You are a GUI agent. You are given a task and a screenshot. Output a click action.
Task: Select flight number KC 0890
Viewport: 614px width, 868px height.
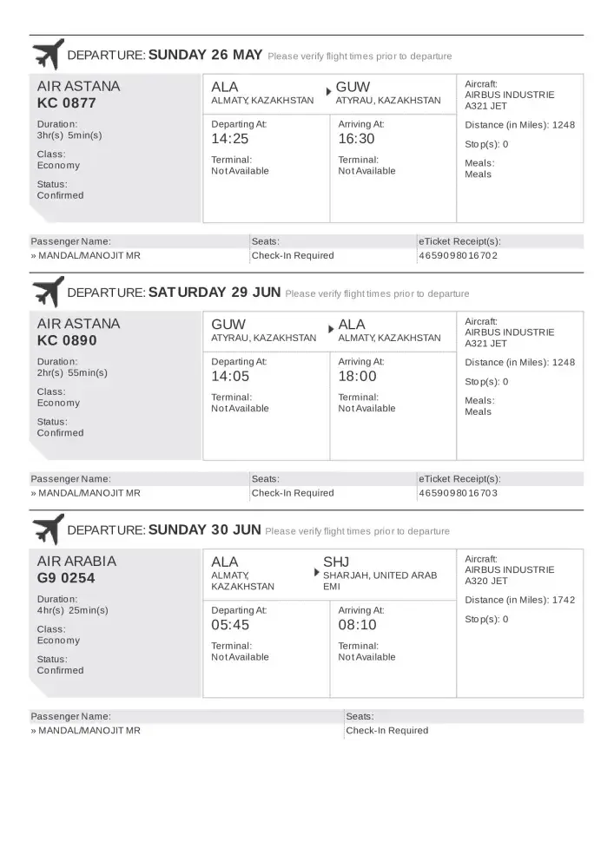coord(67,341)
